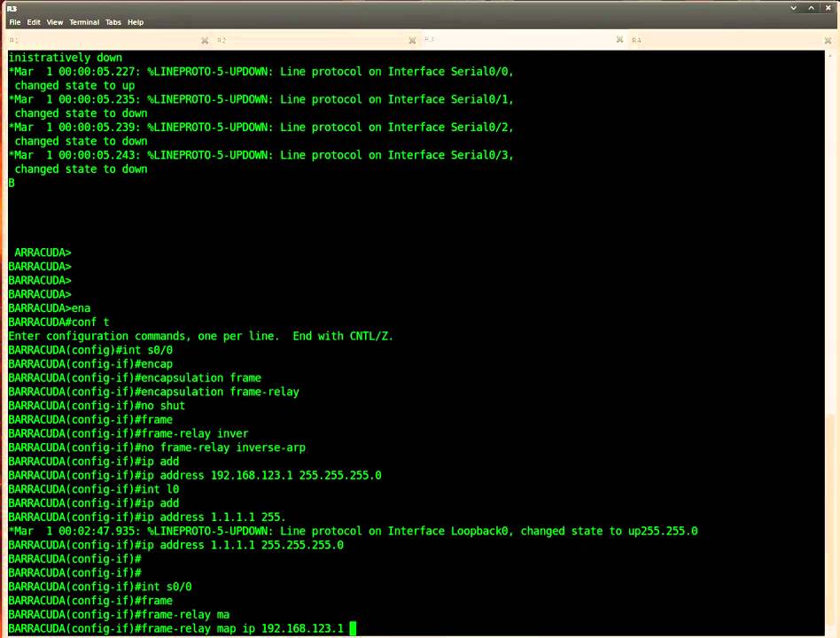
Task: Open the Terminal menu
Action: [x=84, y=22]
